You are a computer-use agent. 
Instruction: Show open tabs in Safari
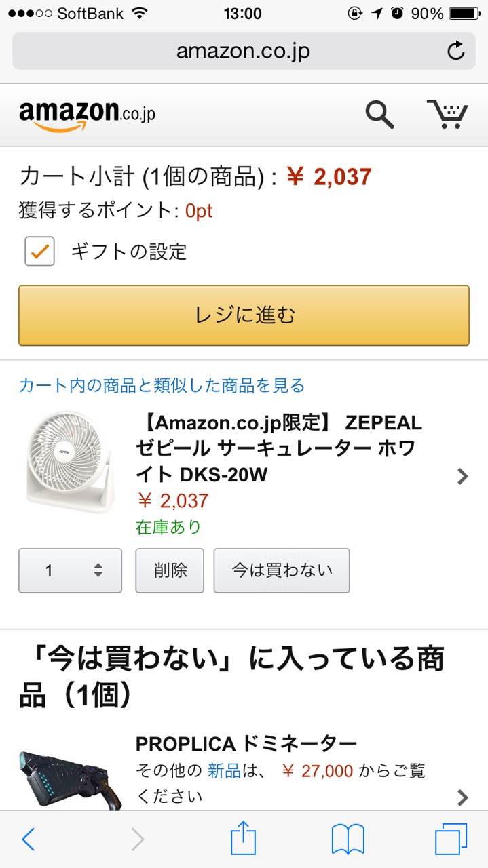point(451,840)
